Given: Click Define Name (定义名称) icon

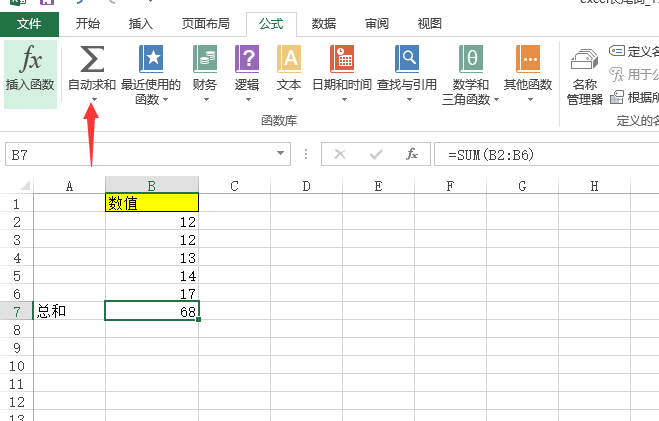Looking at the screenshot, I should click(617, 51).
